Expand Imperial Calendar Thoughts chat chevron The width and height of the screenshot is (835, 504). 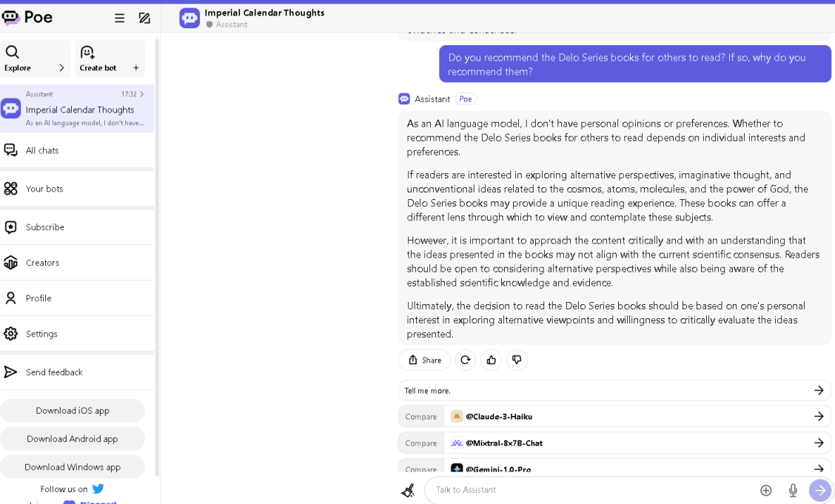[x=141, y=94]
